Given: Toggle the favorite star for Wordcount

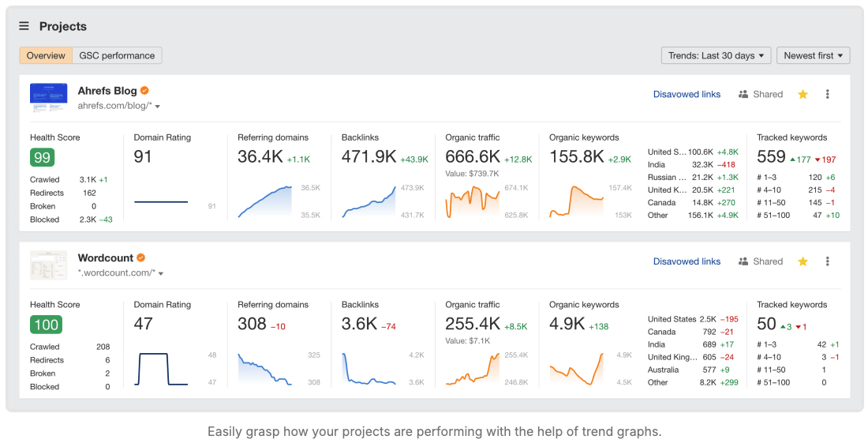Looking at the screenshot, I should (x=803, y=261).
